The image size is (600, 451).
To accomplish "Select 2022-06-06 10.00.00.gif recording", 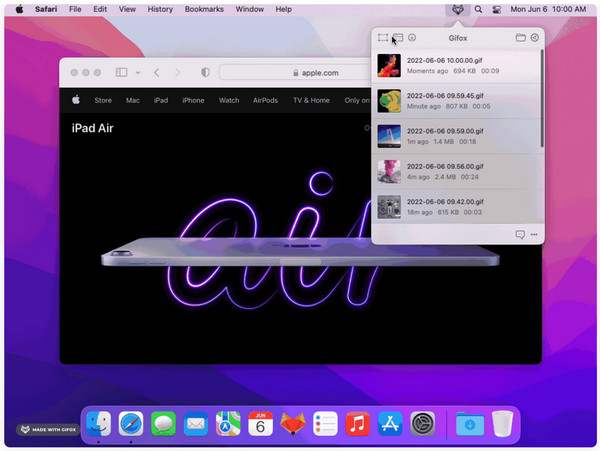I will pos(457,65).
